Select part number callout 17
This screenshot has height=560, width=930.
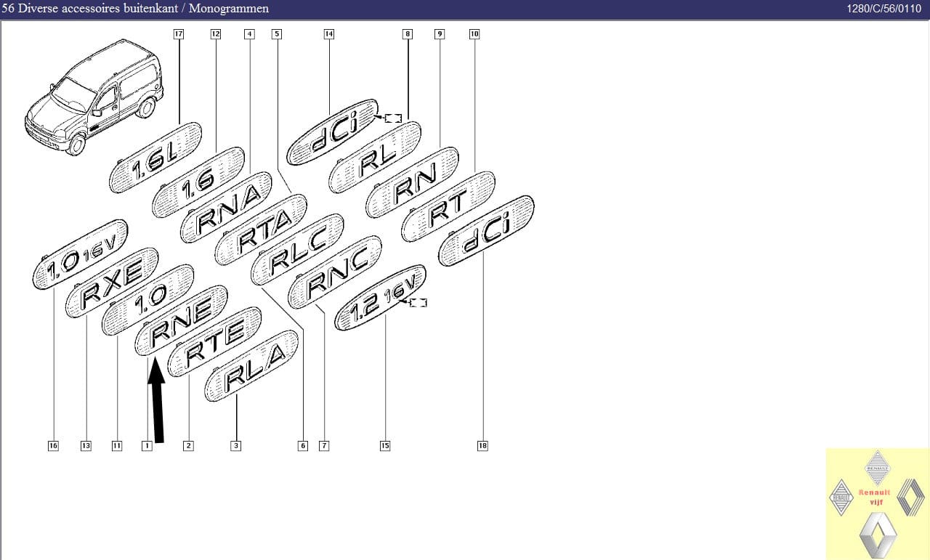coord(179,34)
